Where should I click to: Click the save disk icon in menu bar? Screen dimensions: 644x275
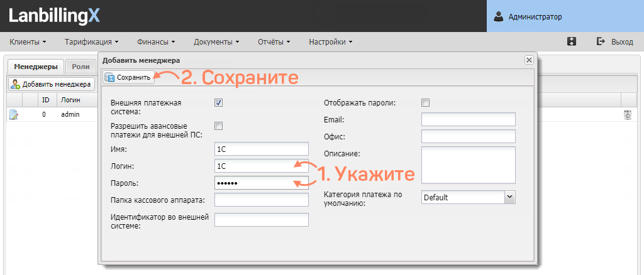[572, 41]
